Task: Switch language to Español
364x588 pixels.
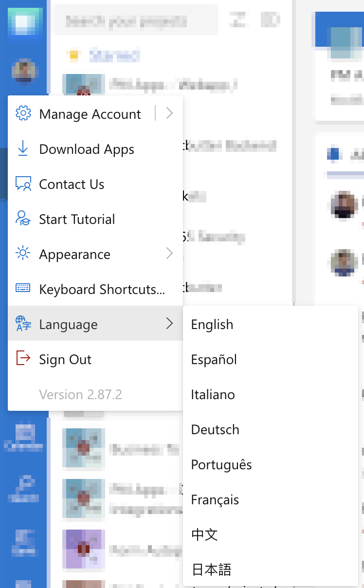Action: 214,360
